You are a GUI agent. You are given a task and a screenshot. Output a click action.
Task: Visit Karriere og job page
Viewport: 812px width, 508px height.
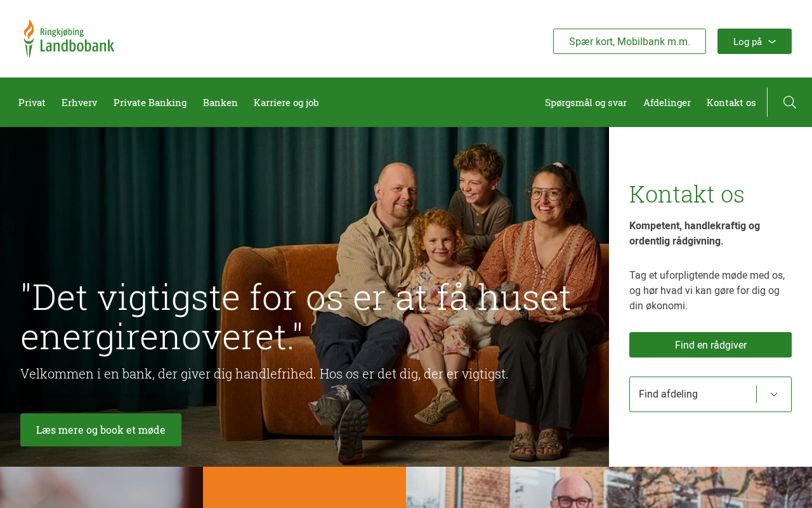(x=286, y=102)
